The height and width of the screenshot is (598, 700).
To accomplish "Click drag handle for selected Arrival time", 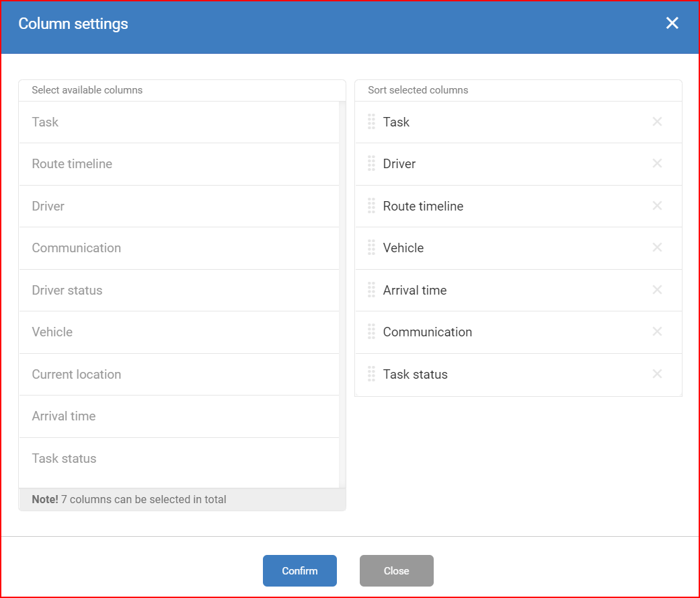I will point(371,290).
